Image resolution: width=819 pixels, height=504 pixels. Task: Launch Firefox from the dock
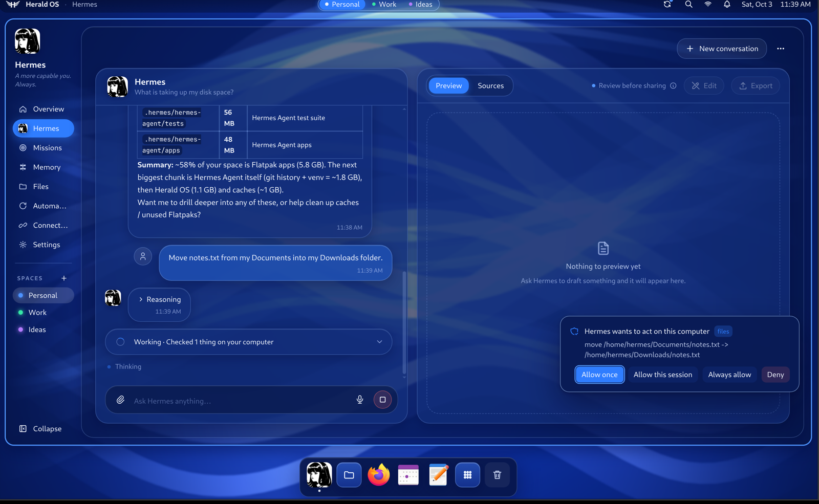(379, 475)
